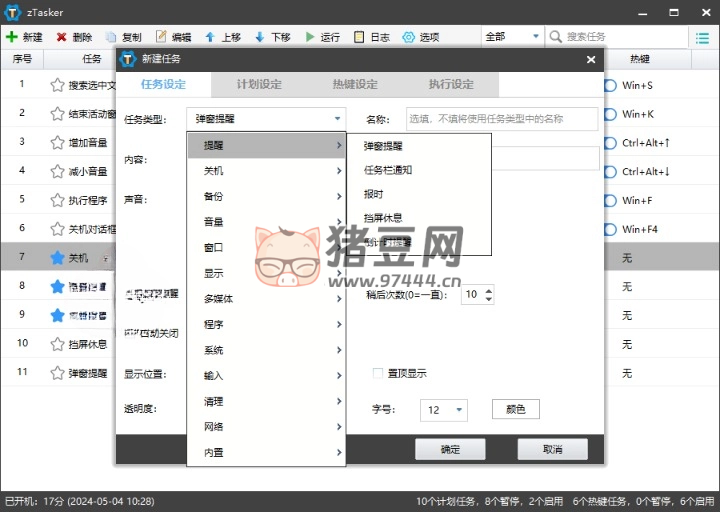Toggle the star for task 增加音量

click(57, 142)
